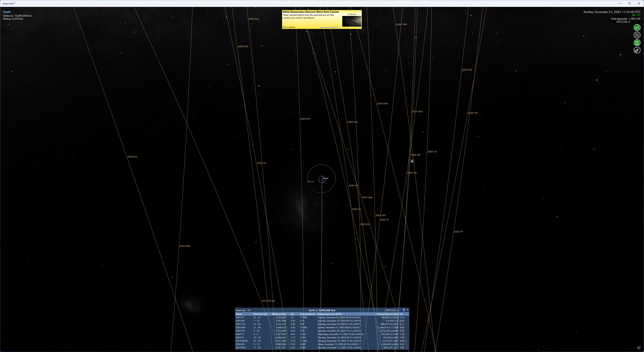
Task: Sort the asteroid table by Name
Action: (x=239, y=314)
